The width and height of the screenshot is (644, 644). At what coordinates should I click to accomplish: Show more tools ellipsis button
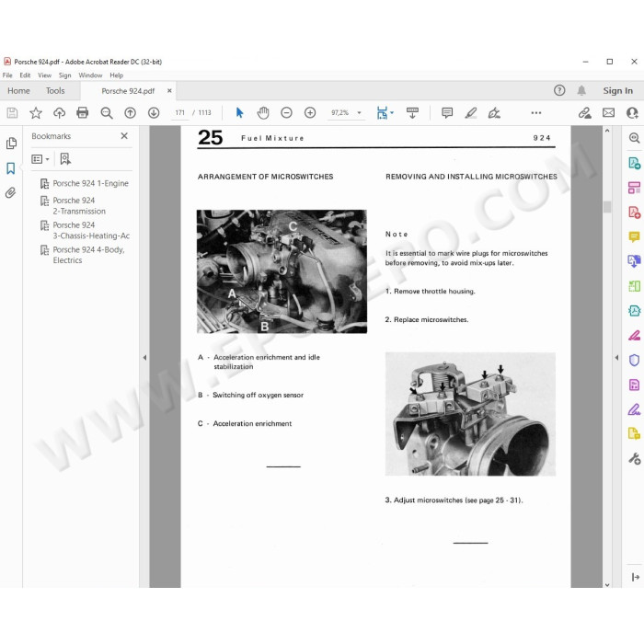[x=536, y=112]
